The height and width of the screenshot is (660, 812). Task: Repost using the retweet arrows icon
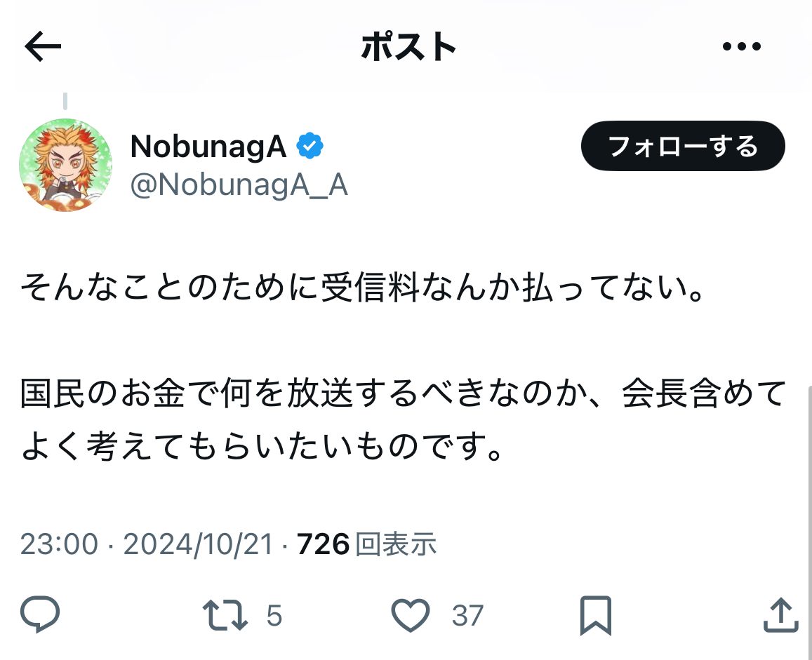pos(225,615)
